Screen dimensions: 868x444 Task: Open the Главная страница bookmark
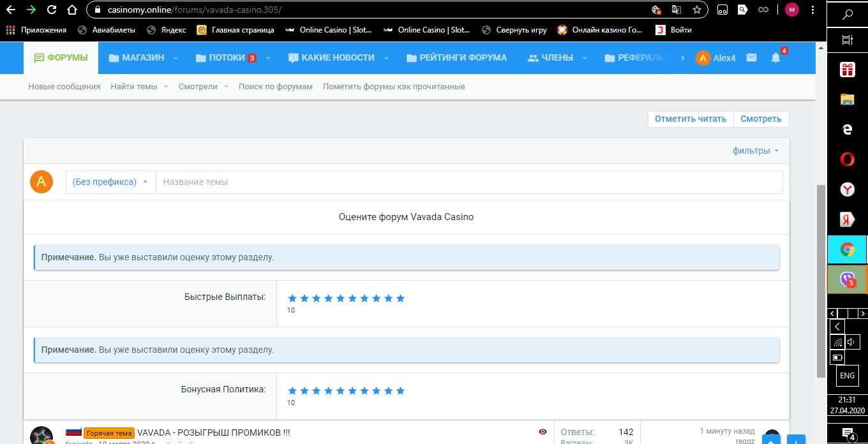click(236, 29)
